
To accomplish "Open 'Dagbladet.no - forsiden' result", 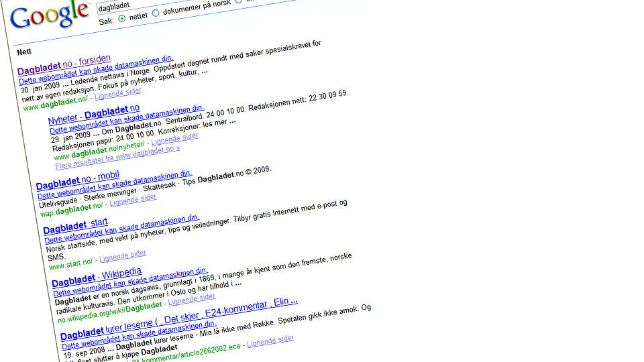I will (64, 65).
